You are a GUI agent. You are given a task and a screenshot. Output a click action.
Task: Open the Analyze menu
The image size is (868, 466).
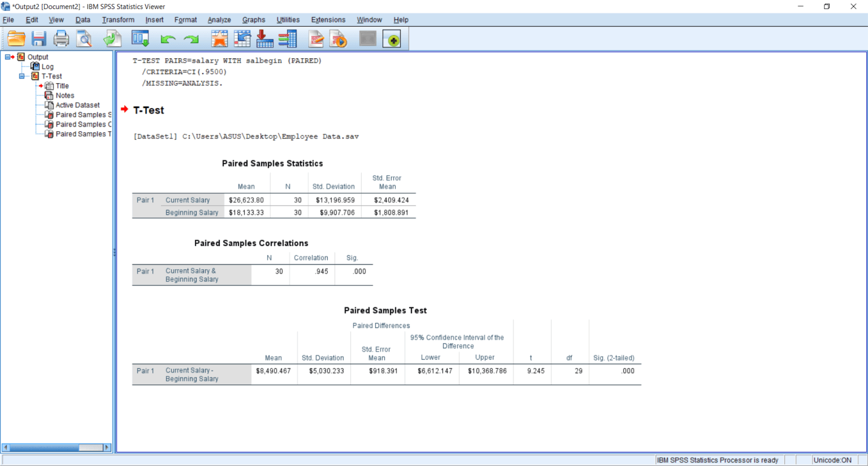[x=219, y=20]
